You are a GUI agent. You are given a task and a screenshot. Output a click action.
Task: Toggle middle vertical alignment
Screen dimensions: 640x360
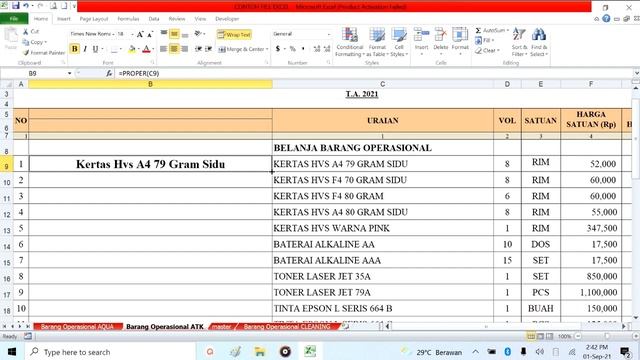click(x=174, y=34)
